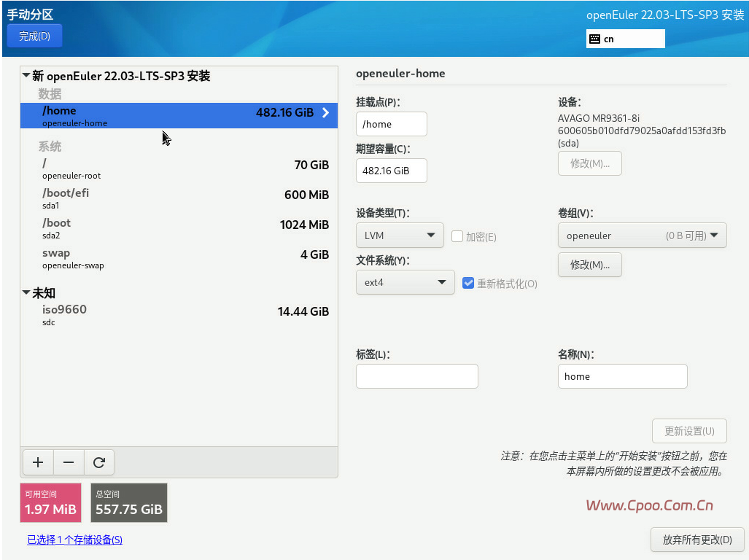Click the 完成(D) done button

click(34, 36)
